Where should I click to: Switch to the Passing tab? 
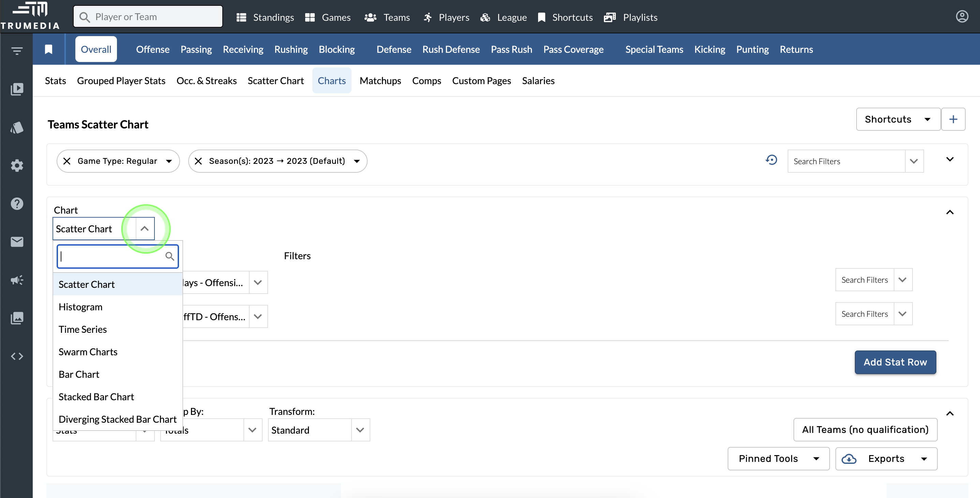click(x=196, y=49)
